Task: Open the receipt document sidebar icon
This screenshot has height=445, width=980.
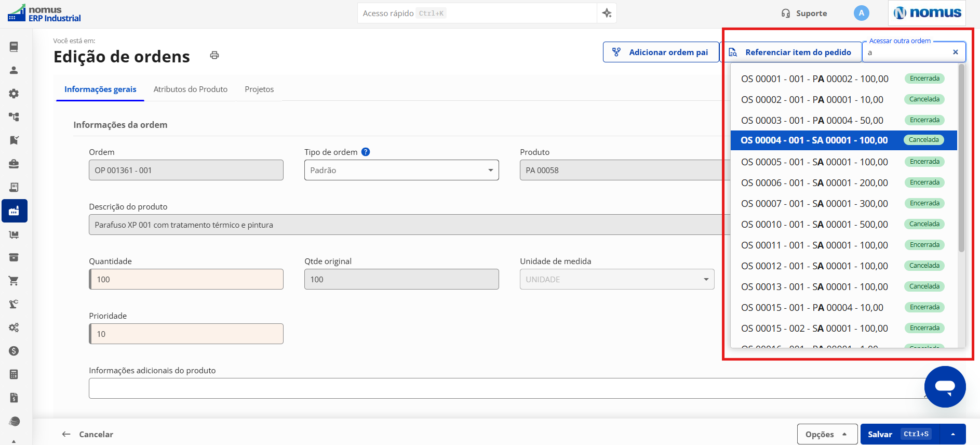Action: [x=14, y=187]
